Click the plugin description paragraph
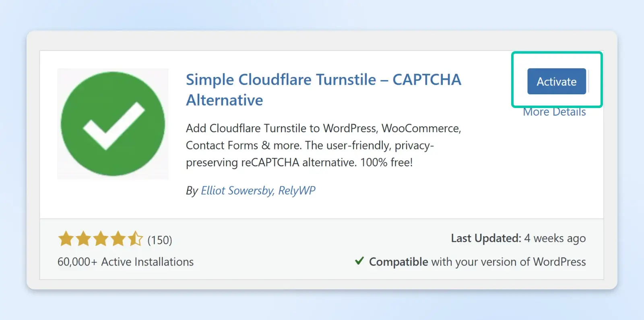Image resolution: width=644 pixels, height=320 pixels. pyautogui.click(x=323, y=145)
